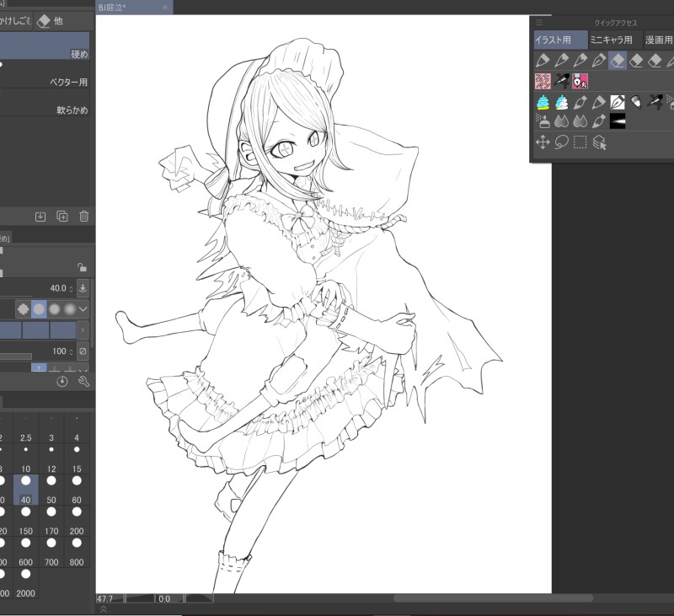
Task: Choose the strong anti-aliasing blurry circle
Action: point(70,309)
